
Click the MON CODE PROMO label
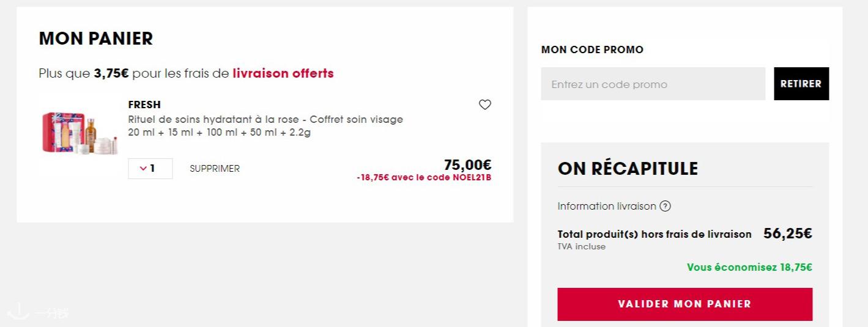click(592, 50)
